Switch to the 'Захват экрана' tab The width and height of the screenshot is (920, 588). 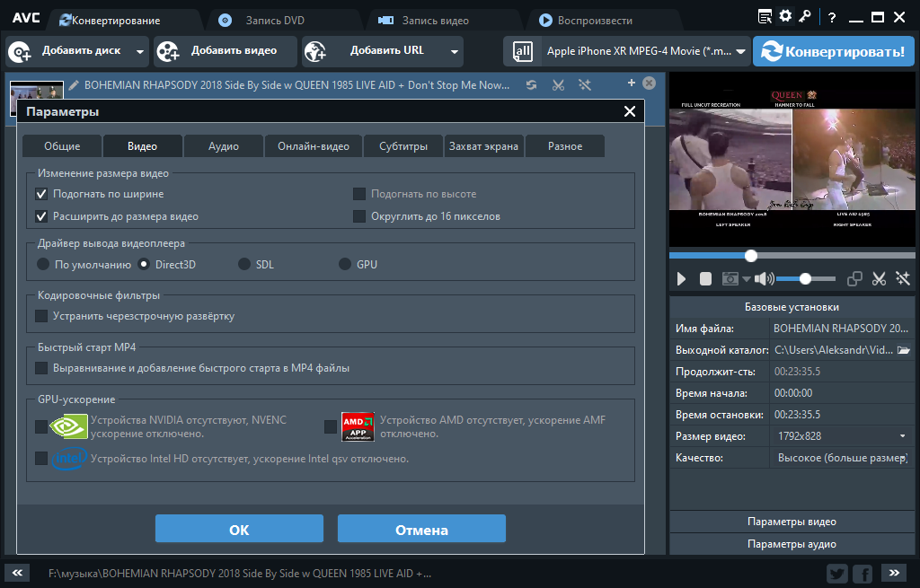pyautogui.click(x=483, y=146)
